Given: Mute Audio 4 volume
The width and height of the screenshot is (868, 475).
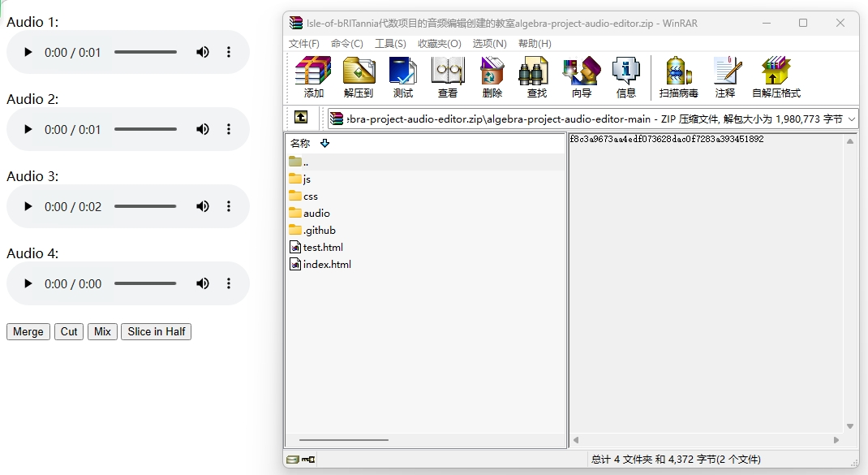Looking at the screenshot, I should tap(203, 283).
